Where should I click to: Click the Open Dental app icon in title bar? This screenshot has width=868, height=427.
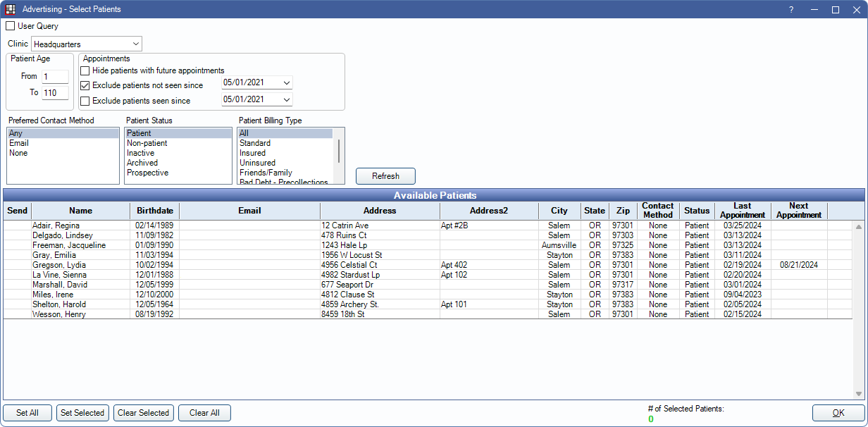coord(11,10)
